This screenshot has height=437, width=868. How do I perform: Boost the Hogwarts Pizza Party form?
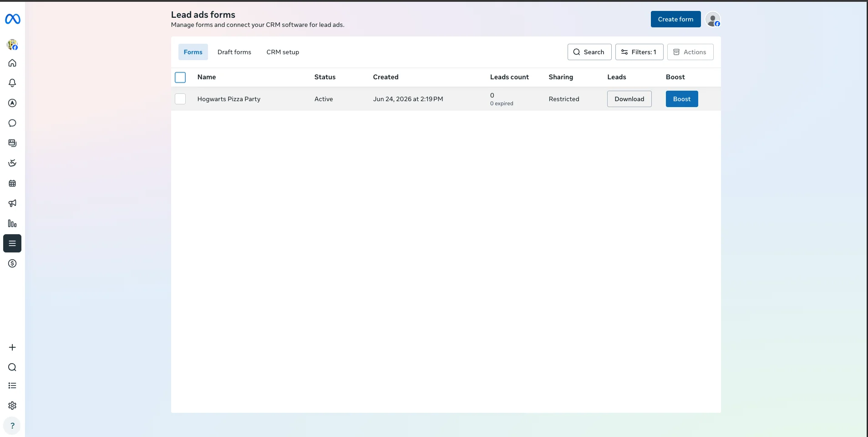tap(682, 99)
